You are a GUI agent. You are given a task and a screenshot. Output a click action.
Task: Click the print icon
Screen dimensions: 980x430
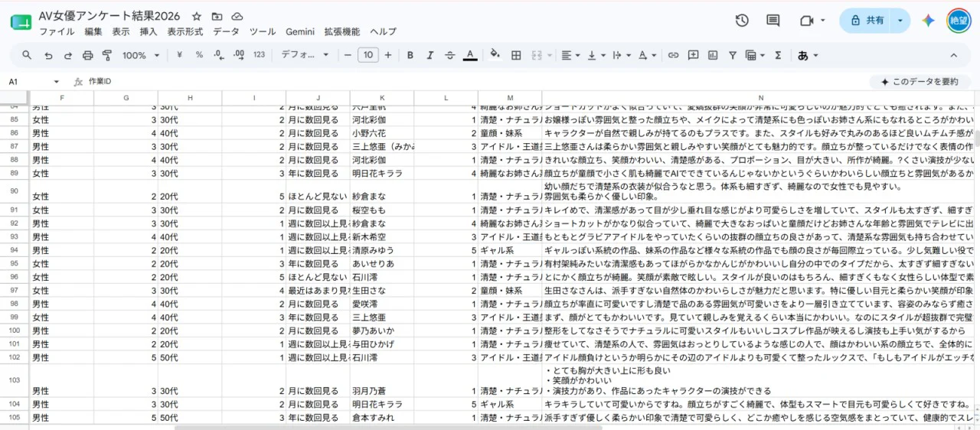click(87, 55)
